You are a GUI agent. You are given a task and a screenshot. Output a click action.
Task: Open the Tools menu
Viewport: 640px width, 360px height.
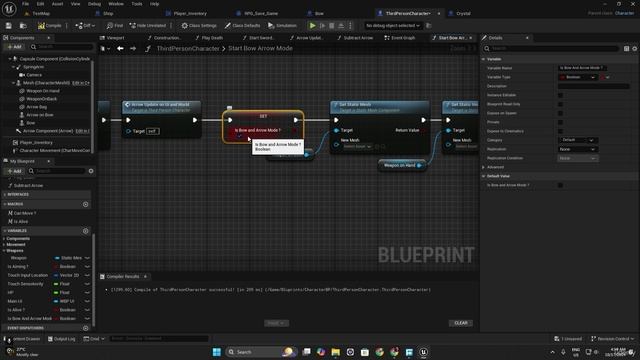[x=137, y=4]
